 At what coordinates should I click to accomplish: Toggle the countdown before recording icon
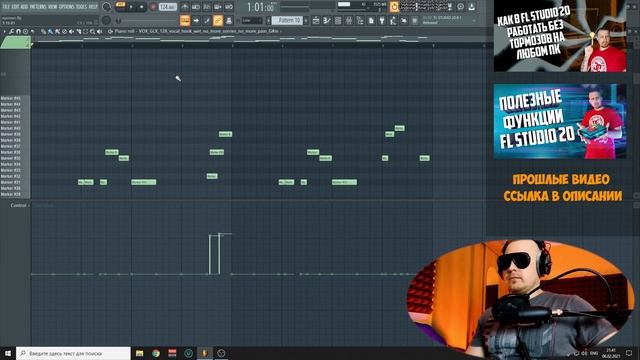click(x=207, y=7)
